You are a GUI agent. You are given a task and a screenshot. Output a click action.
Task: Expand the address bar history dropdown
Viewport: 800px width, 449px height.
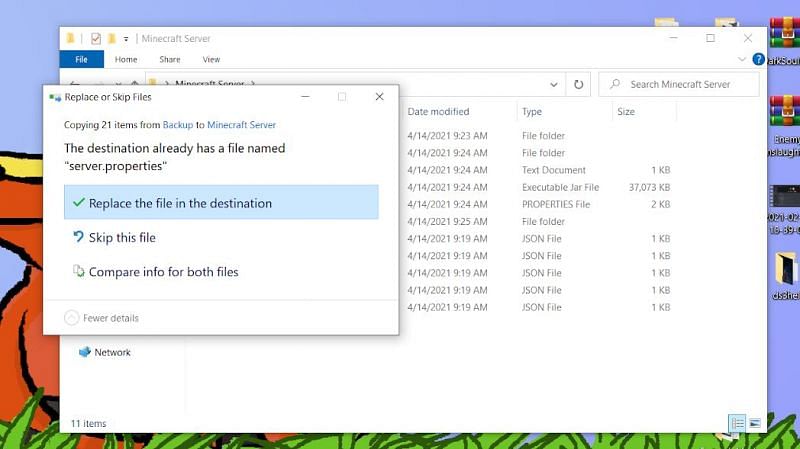(x=554, y=85)
